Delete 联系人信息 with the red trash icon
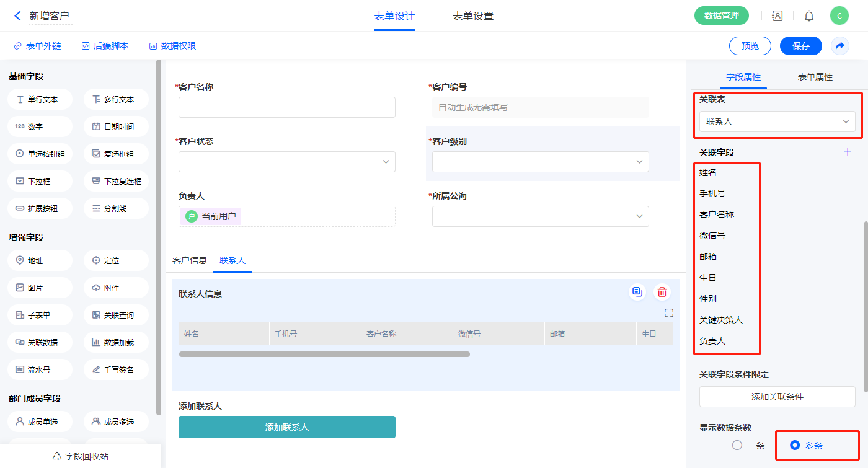 coord(662,293)
